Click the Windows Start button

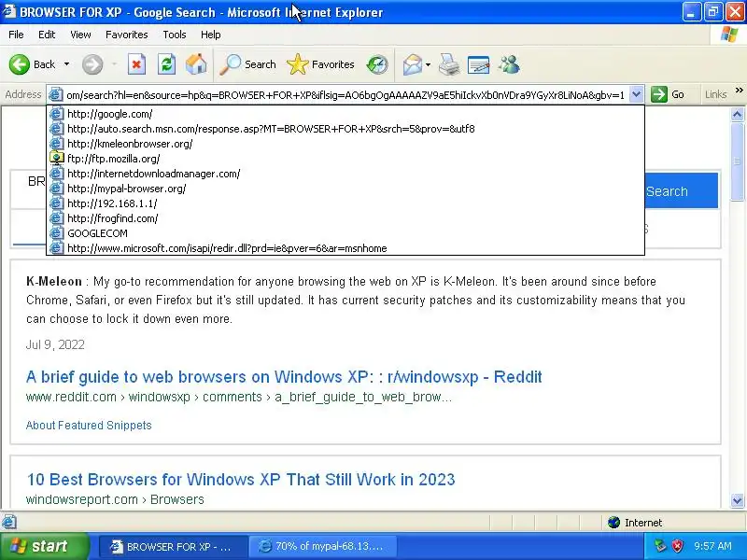pyautogui.click(x=44, y=546)
